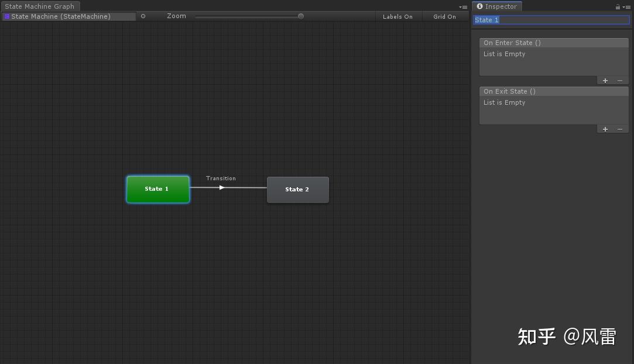The width and height of the screenshot is (634, 364).
Task: Toggle Grid On in the graph toolbar
Action: (445, 16)
